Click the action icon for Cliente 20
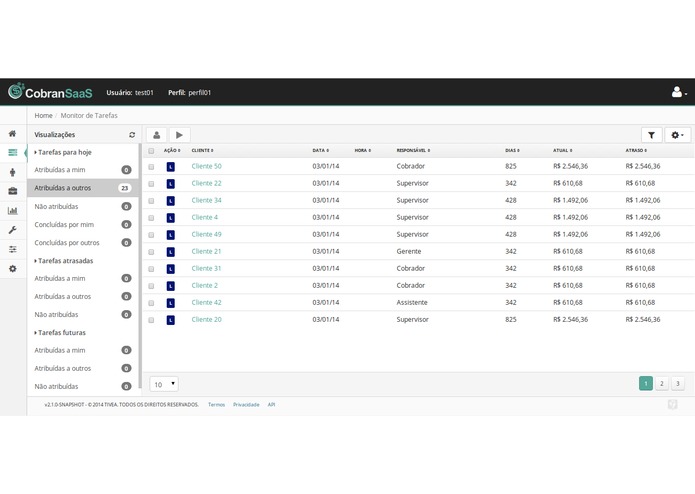The height and width of the screenshot is (494, 695). pos(171,320)
